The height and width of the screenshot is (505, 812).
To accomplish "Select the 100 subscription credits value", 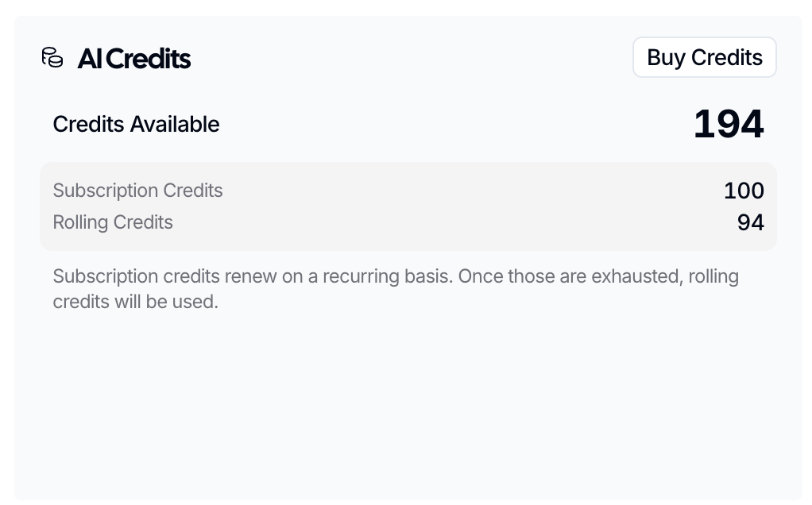I will point(744,191).
